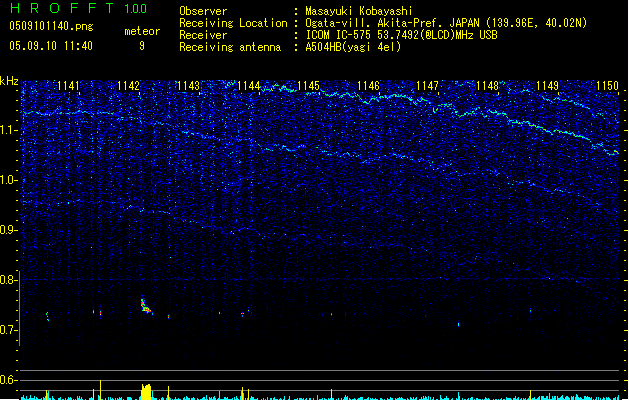Click the 1148 time marker
This screenshot has width=629, height=400.
487,86
